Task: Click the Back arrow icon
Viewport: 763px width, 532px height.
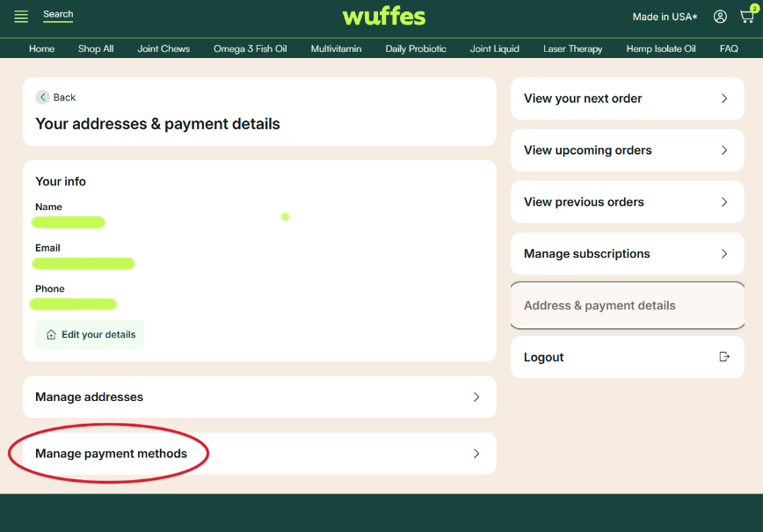Action: (x=42, y=98)
